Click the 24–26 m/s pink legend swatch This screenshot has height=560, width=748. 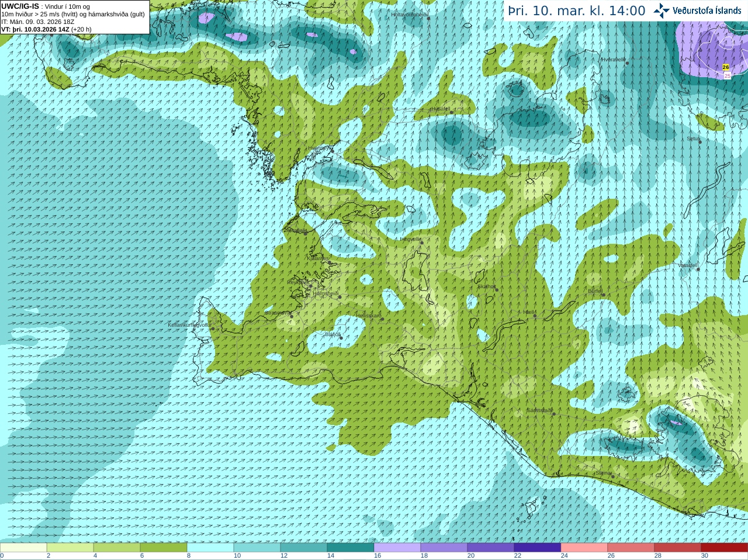point(584,548)
